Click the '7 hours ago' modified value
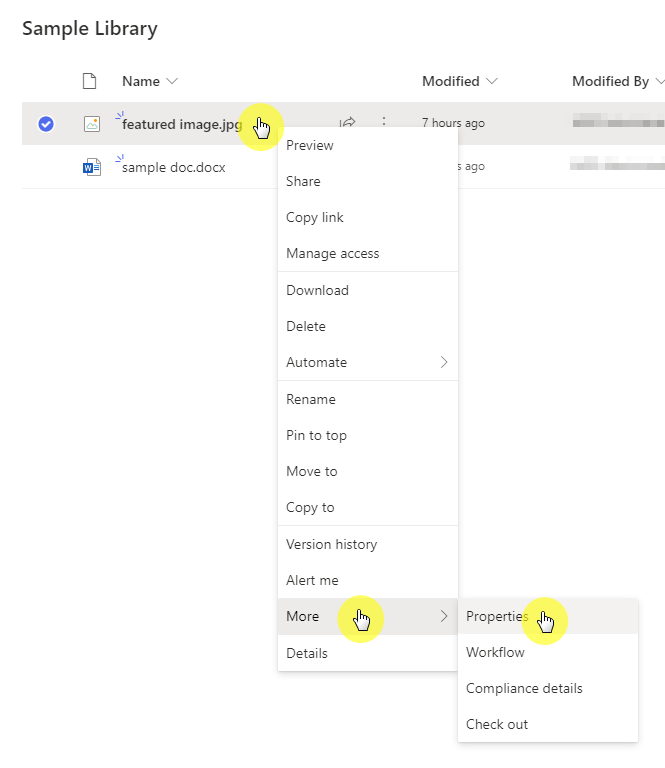Viewport: 665px width, 768px height. pyautogui.click(x=453, y=123)
